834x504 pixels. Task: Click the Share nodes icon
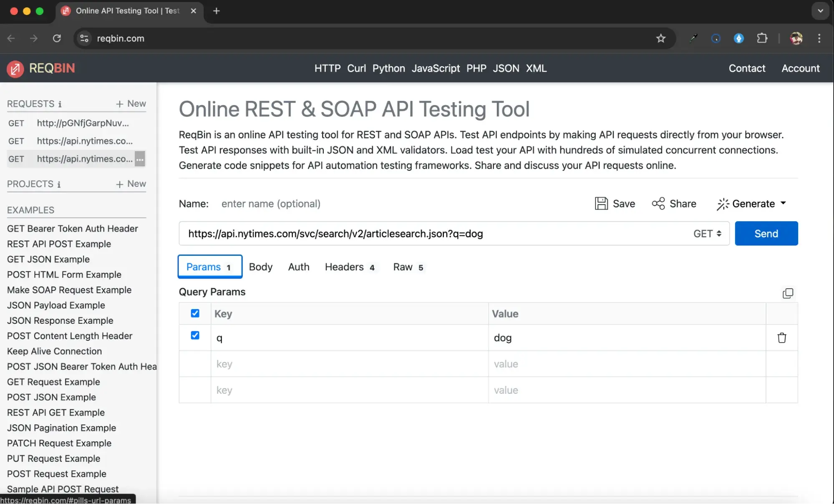pyautogui.click(x=658, y=204)
